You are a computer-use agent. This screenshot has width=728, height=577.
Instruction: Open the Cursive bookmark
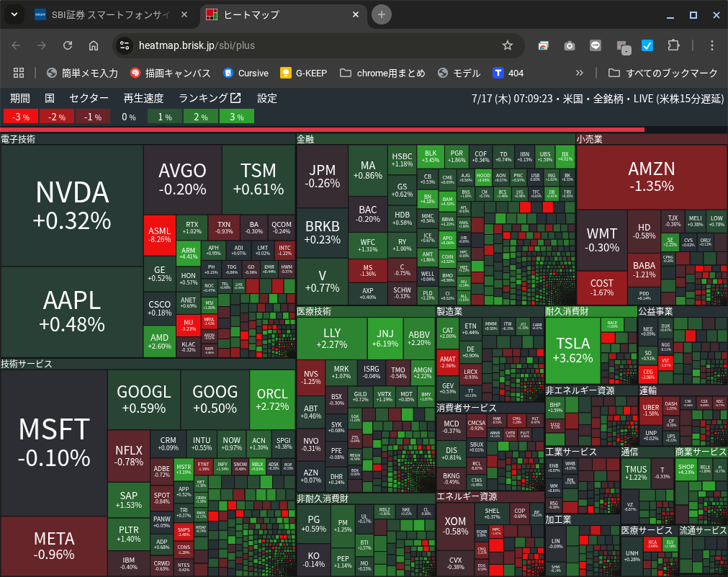point(246,73)
